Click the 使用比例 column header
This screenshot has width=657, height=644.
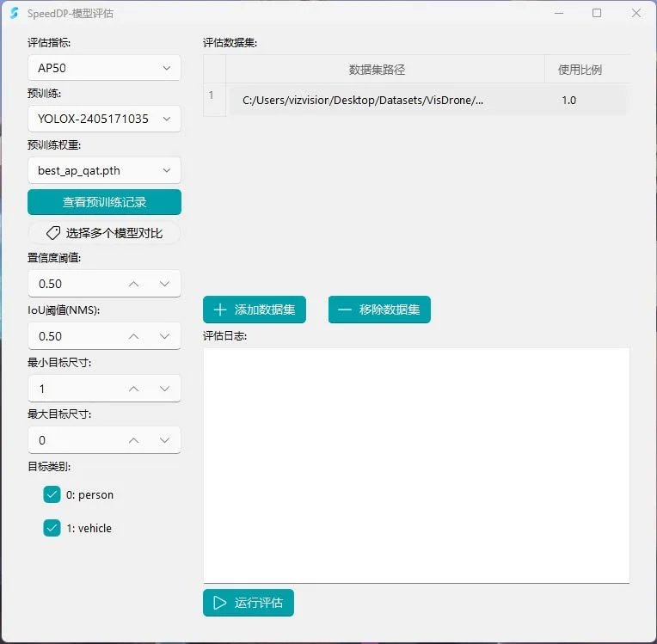coord(587,70)
